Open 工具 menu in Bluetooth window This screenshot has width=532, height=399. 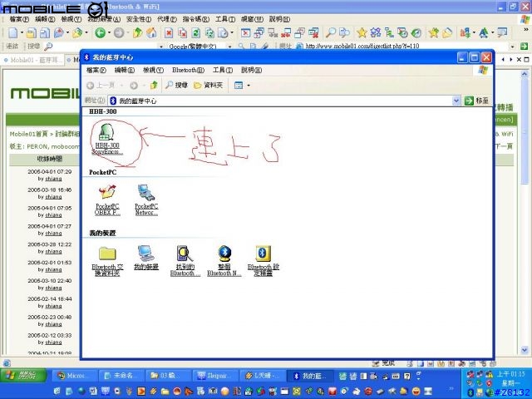[x=223, y=70]
